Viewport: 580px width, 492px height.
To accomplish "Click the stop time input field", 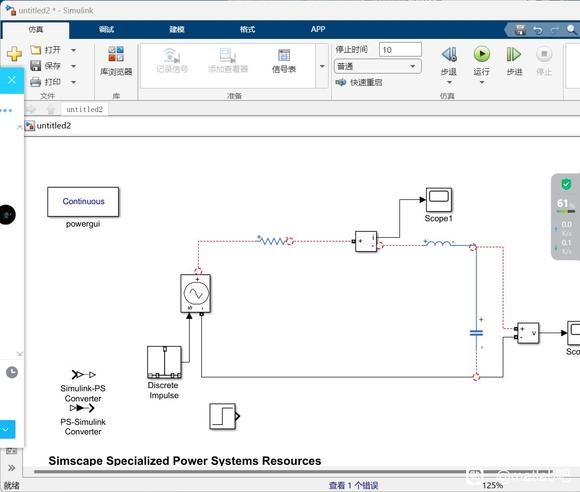I will point(400,50).
